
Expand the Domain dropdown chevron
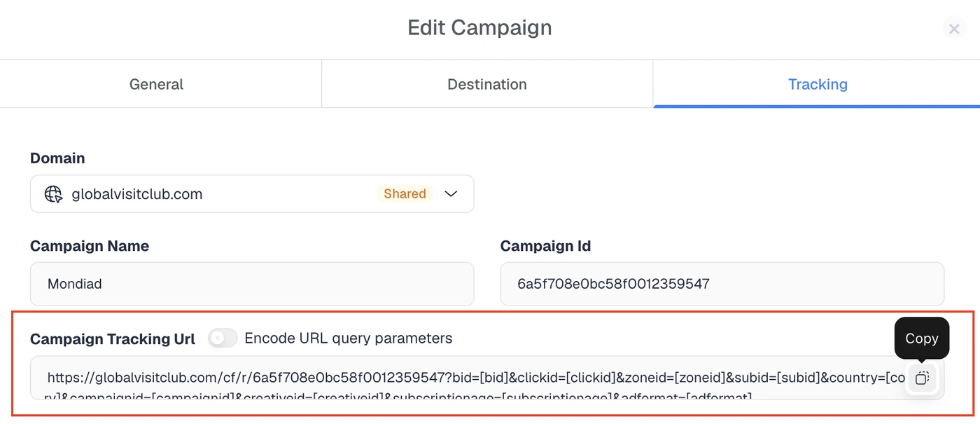pyautogui.click(x=451, y=194)
